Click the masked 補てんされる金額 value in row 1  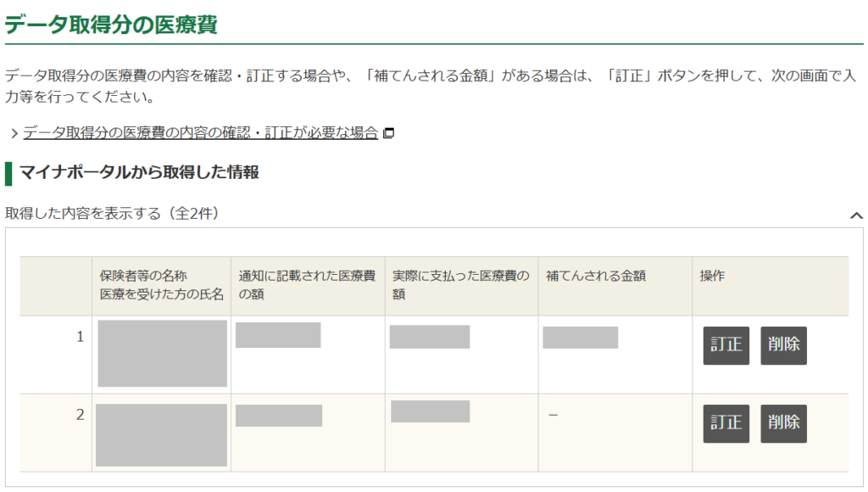(580, 337)
